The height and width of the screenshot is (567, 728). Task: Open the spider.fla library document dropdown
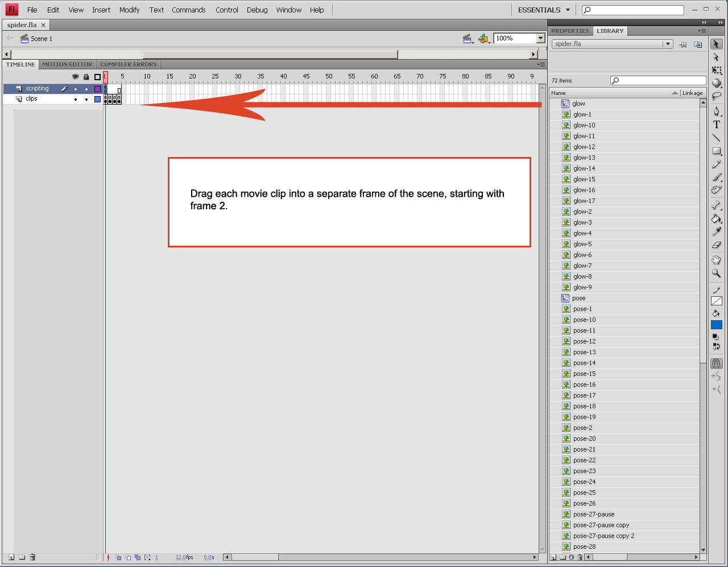tap(668, 44)
